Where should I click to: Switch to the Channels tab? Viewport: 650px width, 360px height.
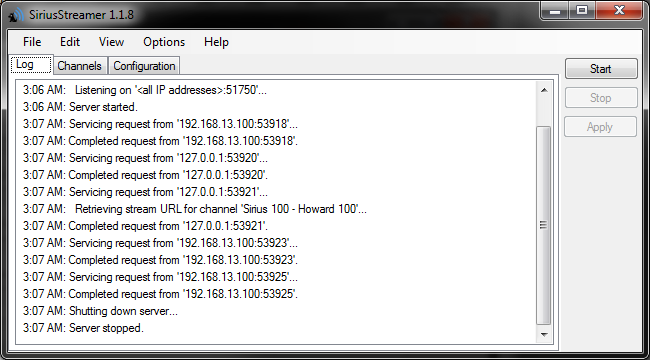80,66
